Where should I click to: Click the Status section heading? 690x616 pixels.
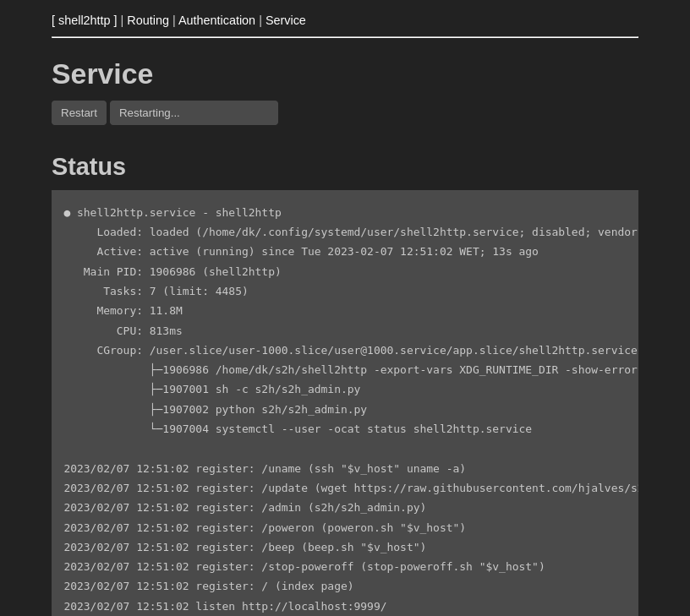(x=89, y=166)
